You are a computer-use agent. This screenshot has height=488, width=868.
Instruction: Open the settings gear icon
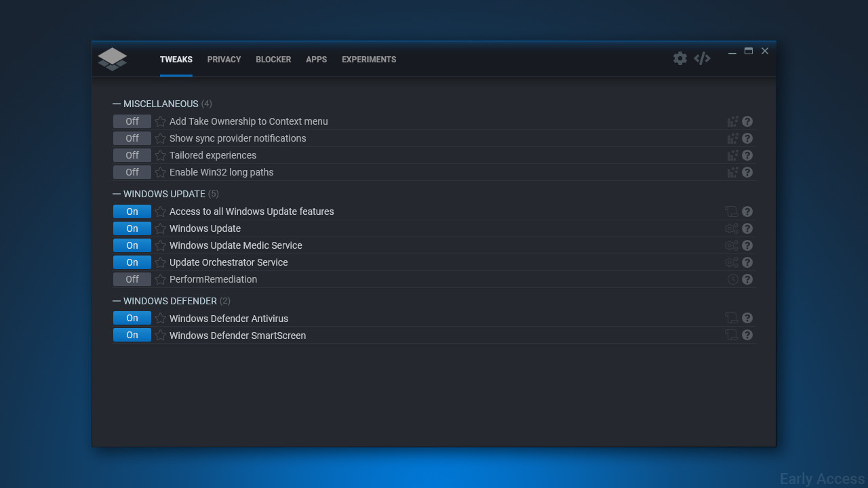[x=679, y=58]
